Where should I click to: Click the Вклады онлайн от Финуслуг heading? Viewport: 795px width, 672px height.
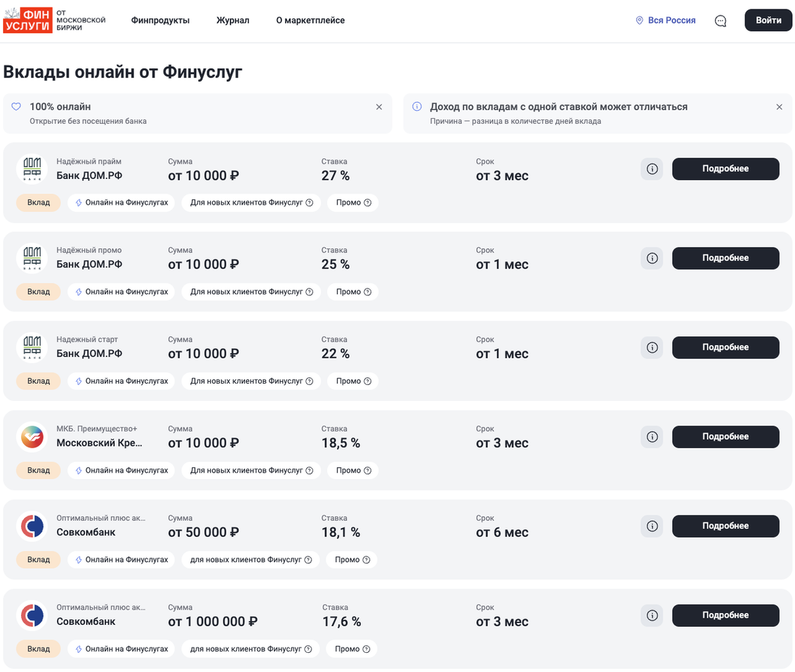point(123,72)
